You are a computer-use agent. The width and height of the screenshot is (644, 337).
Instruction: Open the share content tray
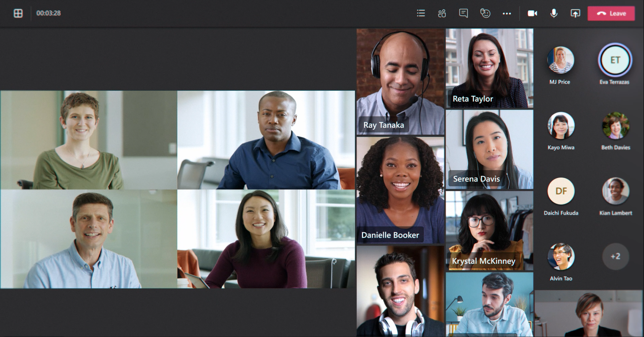(x=575, y=13)
